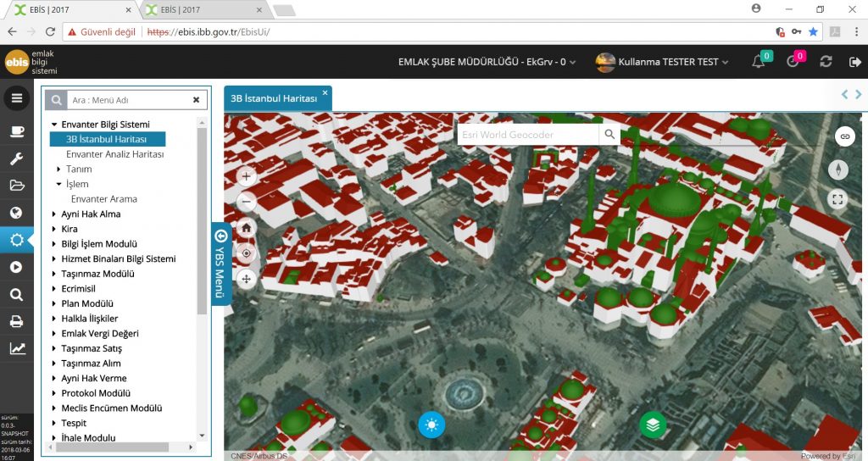Click Taşınmaz Modülü tree entry
This screenshot has width=868, height=461.
98,274
